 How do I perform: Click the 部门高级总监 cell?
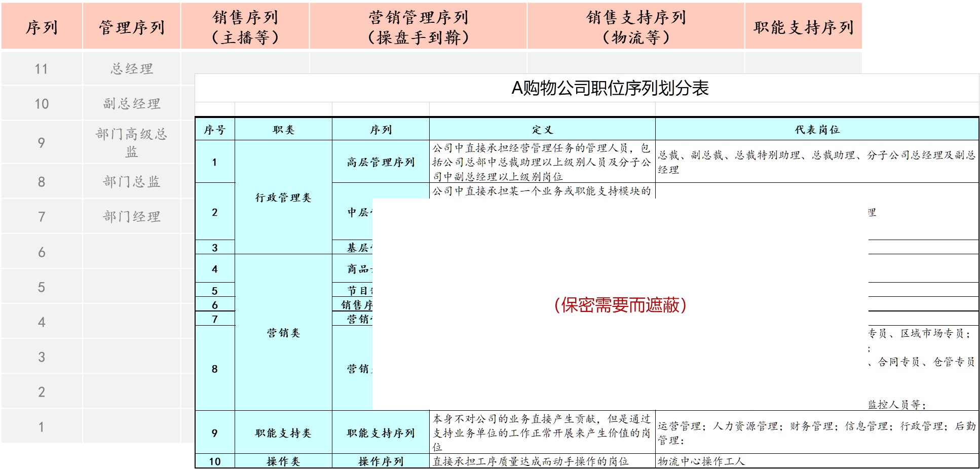tap(131, 142)
